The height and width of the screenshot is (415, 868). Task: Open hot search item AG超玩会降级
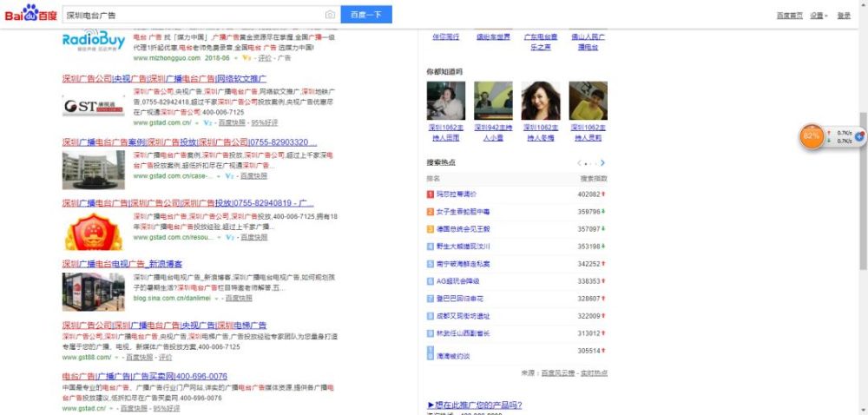point(457,281)
